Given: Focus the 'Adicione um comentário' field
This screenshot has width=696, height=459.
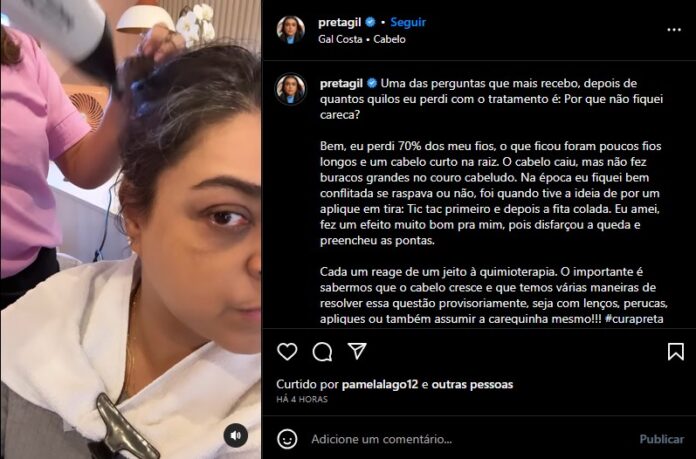Looking at the screenshot, I should 471,439.
